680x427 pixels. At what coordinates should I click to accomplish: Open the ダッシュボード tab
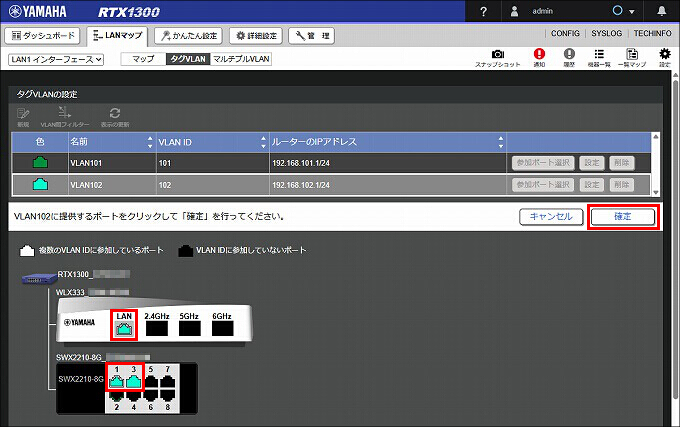pyautogui.click(x=42, y=36)
